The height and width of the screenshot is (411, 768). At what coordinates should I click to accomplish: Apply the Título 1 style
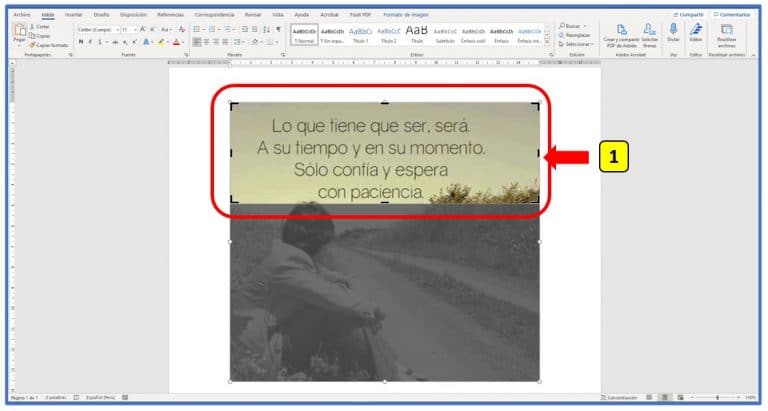(x=360, y=35)
